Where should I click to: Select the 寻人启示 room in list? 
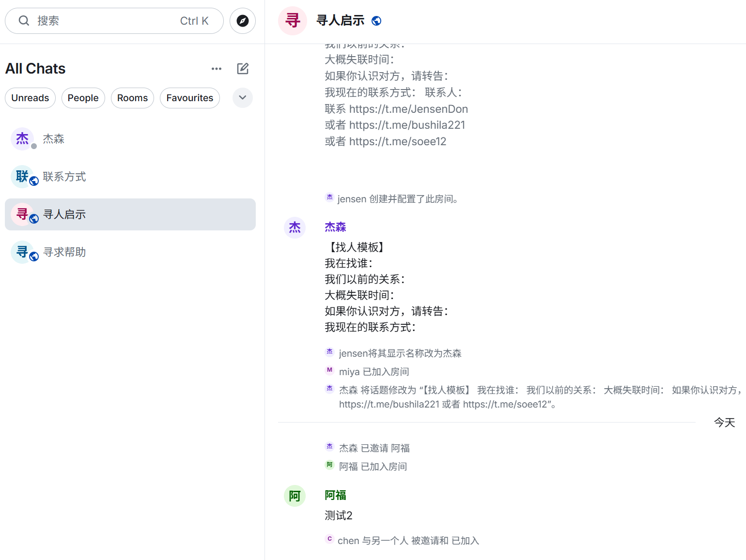[x=130, y=214]
